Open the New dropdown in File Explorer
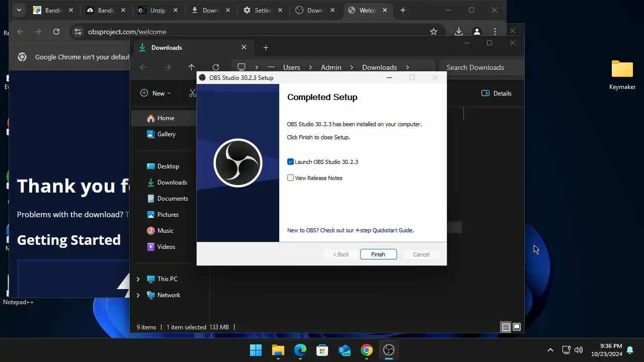The image size is (644, 362). [x=155, y=93]
